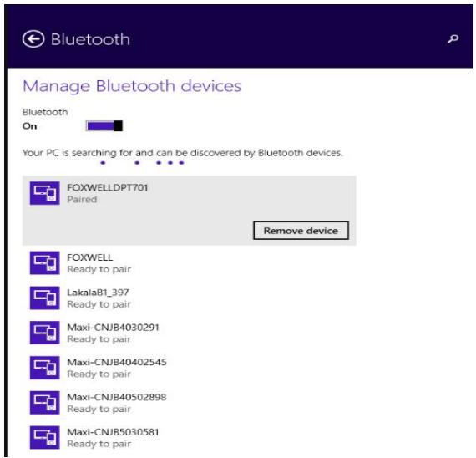The width and height of the screenshot is (476, 458).
Task: Click the paired FOXWELLDPT701 device name
Action: click(108, 187)
